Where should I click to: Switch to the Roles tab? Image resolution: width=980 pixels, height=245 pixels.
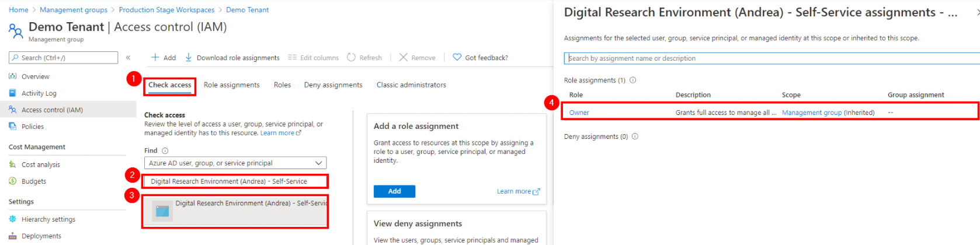pos(282,85)
